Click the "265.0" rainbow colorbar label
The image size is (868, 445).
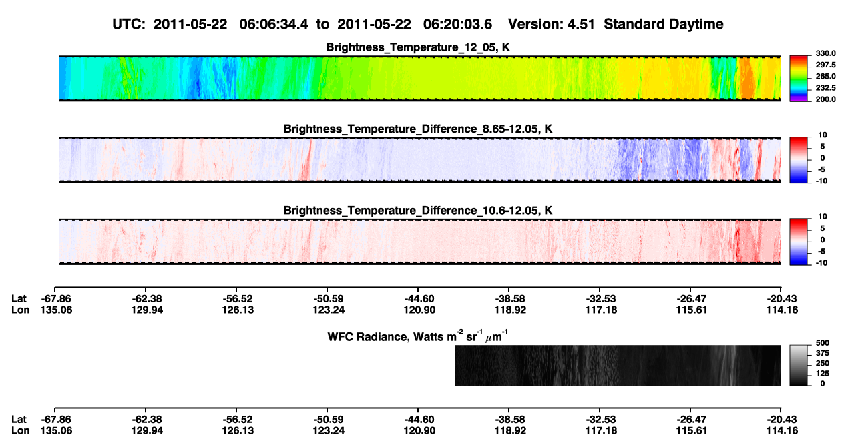pyautogui.click(x=825, y=76)
